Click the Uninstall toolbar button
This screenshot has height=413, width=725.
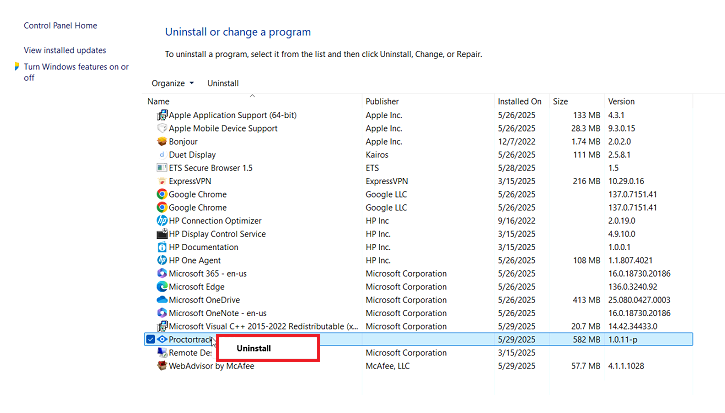(x=223, y=83)
